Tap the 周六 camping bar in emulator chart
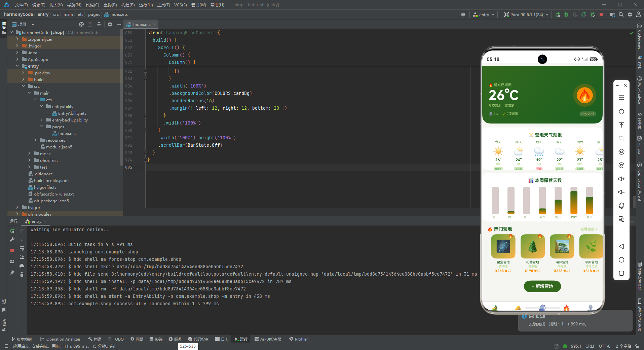Screen dimensions: 644x350 pyautogui.click(x=574, y=201)
